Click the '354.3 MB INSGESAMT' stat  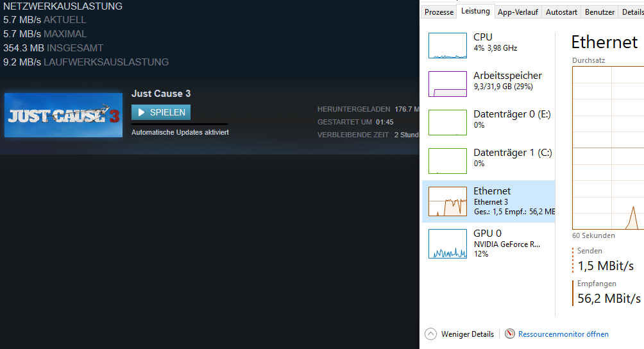tap(53, 47)
